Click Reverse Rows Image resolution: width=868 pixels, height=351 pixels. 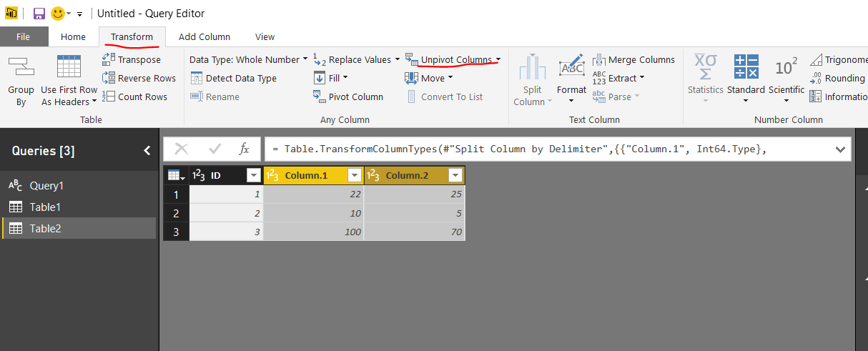139,78
